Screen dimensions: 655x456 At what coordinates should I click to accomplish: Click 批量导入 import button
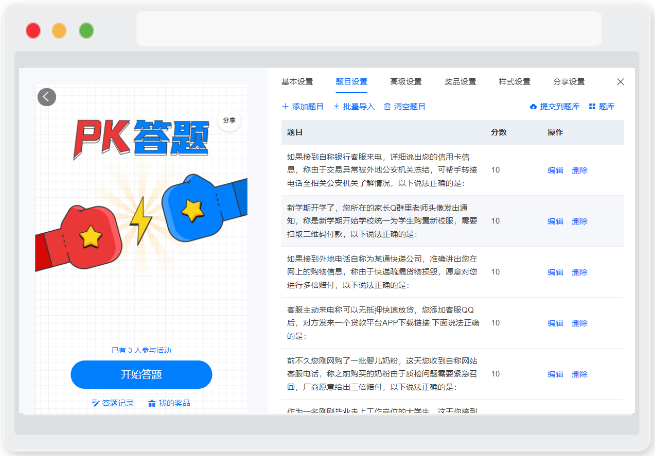(354, 107)
